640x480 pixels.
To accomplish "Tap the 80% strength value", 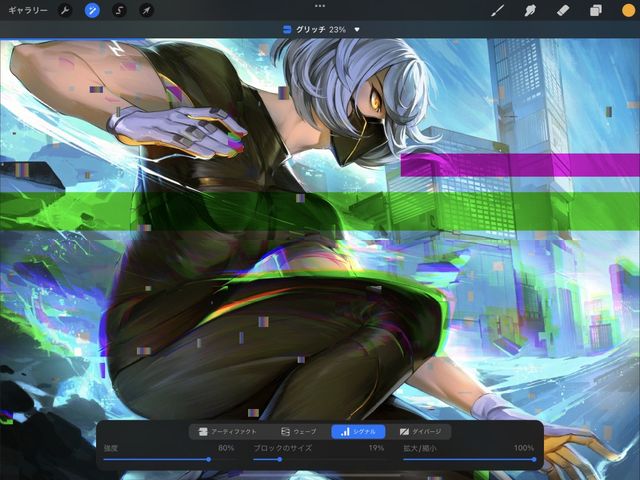I will coord(226,448).
